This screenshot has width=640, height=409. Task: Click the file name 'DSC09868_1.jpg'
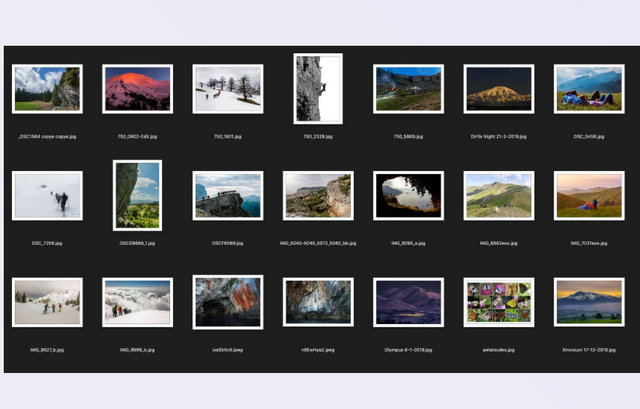click(x=137, y=243)
